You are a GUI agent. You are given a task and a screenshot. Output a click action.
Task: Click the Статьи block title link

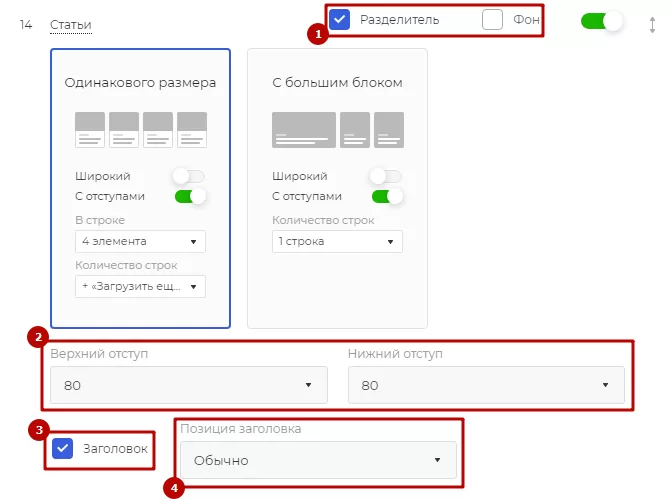click(71, 25)
